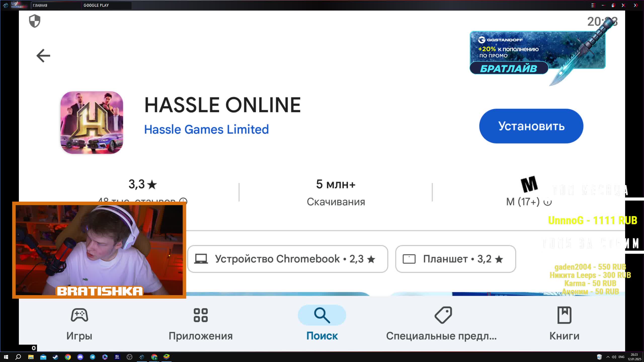Click the tablet icon in the Планшет chip
644x362 pixels.
click(x=409, y=259)
